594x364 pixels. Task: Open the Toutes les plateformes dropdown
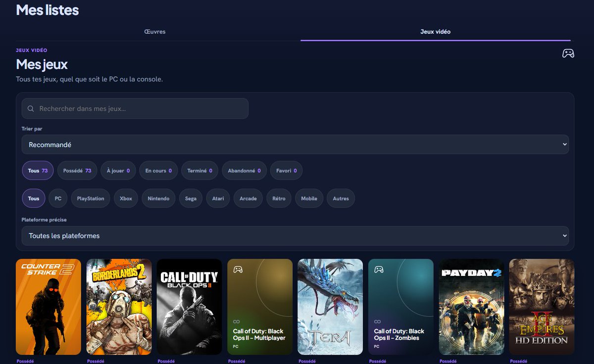(x=295, y=236)
